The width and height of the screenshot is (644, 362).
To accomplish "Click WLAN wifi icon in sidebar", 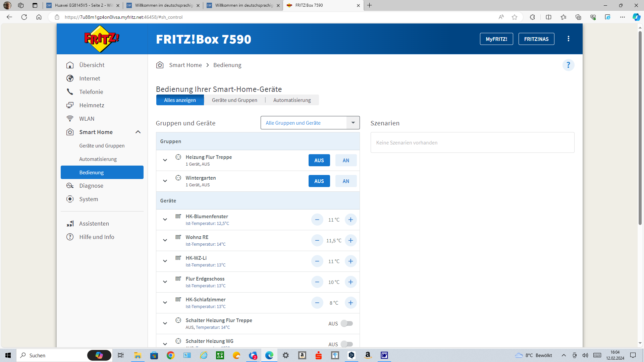I will point(70,119).
